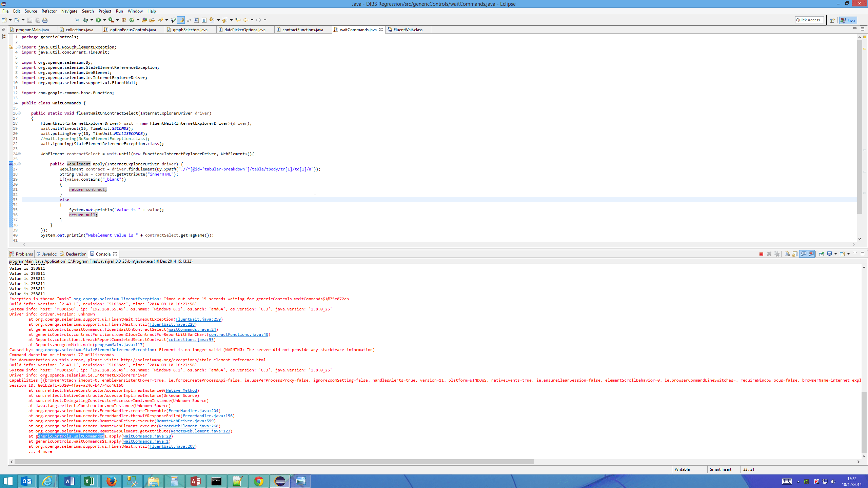The height and width of the screenshot is (488, 868).
Task: Toggle Mark Occurrences highlighting
Action: [x=180, y=20]
